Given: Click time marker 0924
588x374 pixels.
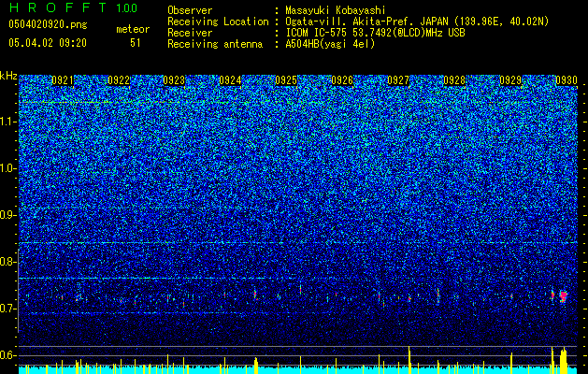Looking at the screenshot, I should (x=230, y=80).
